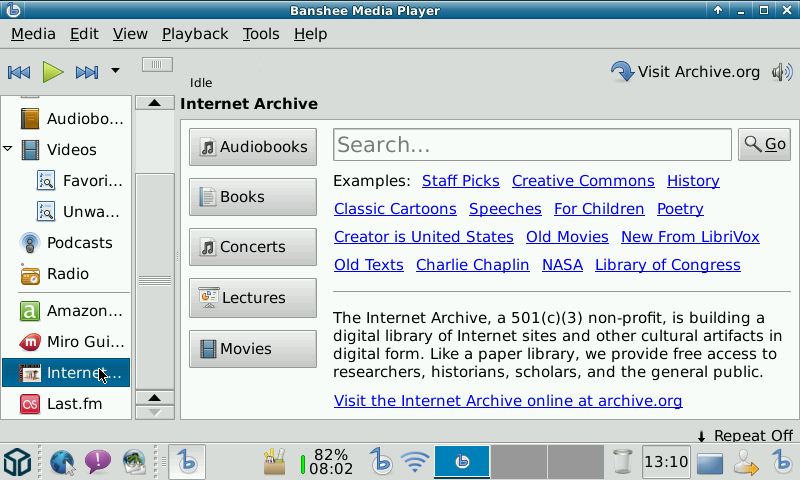Viewport: 800px width, 480px height.
Task: Click the scroll-up arrow above the sidebar scrollbar
Action: 155,103
